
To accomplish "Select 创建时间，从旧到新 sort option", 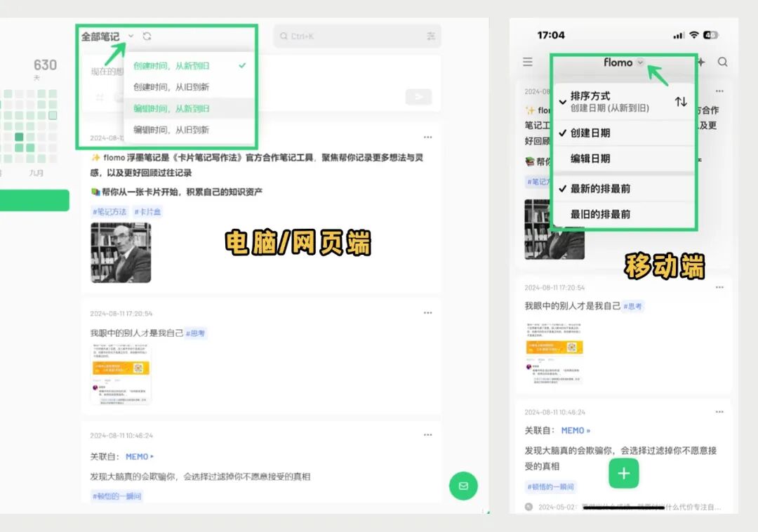I will pos(189,87).
